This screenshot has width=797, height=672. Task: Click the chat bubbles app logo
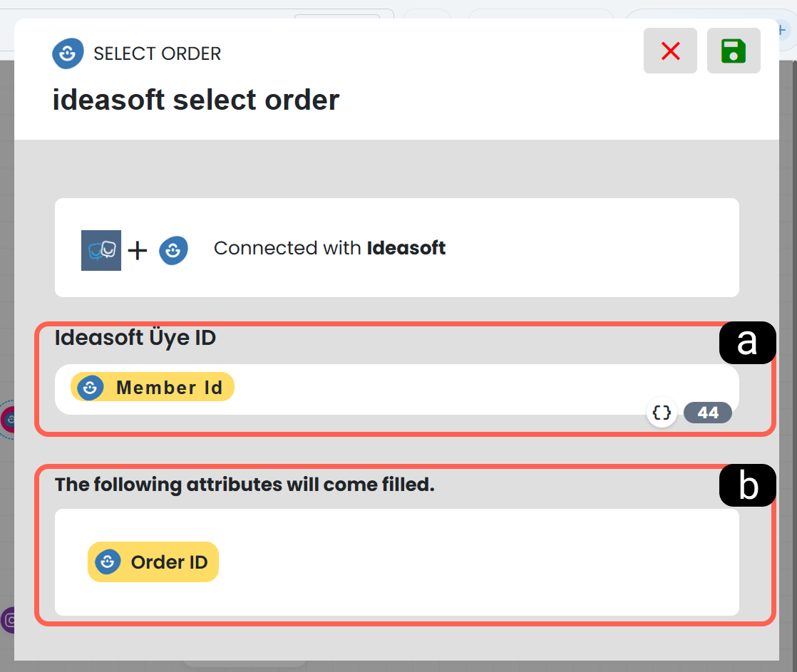(x=101, y=250)
